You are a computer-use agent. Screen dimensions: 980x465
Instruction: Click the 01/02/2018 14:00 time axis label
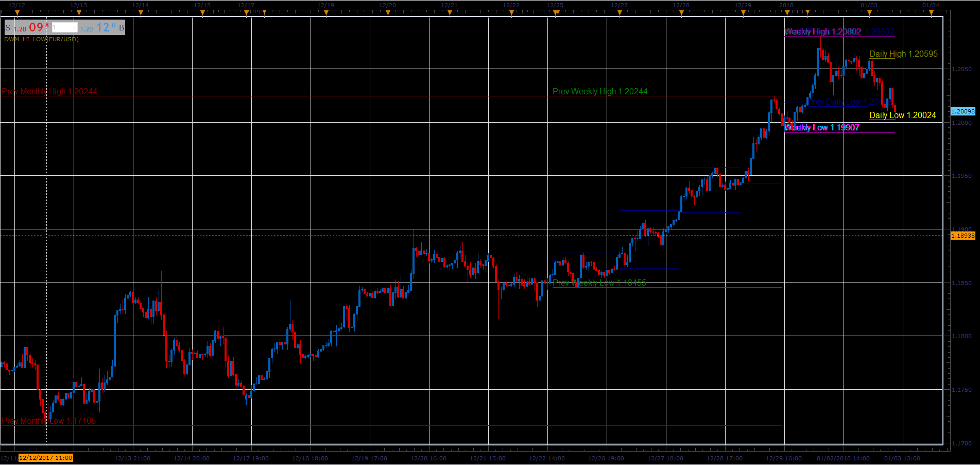843,458
